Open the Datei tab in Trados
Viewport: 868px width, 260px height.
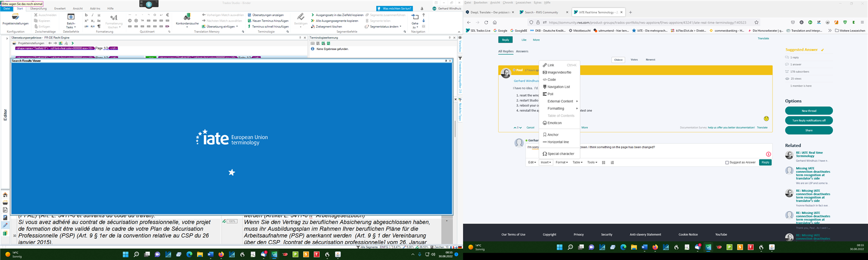point(7,9)
